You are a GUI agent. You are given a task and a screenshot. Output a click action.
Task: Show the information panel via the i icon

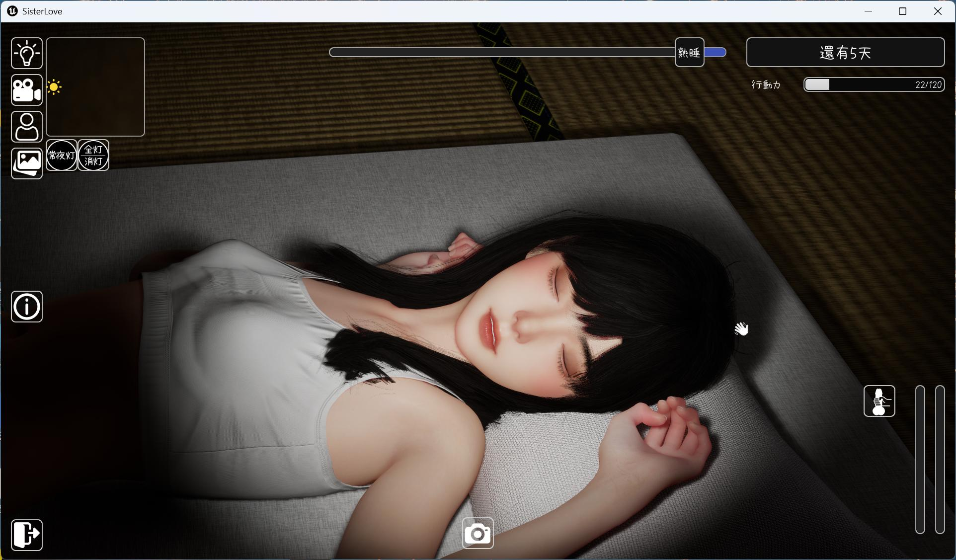tap(27, 307)
